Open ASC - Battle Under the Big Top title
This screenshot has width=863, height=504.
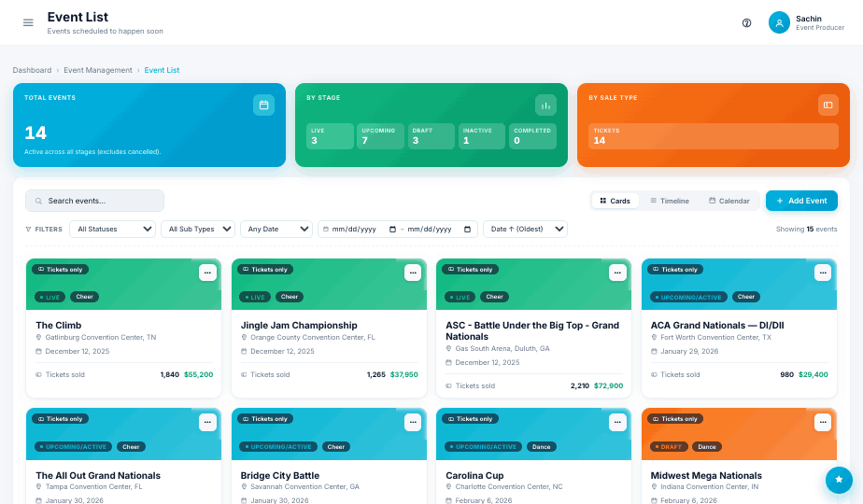532,330
